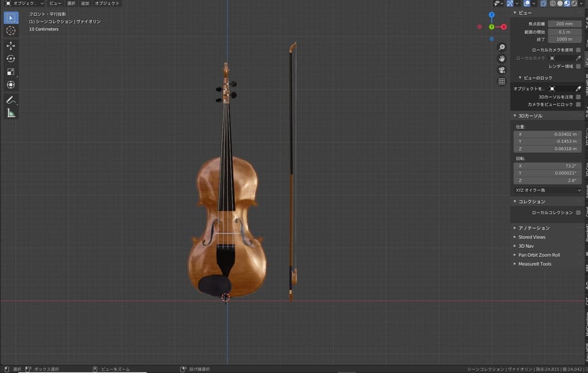Click the 焦点距離 200 mm field
588x373 pixels.
click(564, 24)
